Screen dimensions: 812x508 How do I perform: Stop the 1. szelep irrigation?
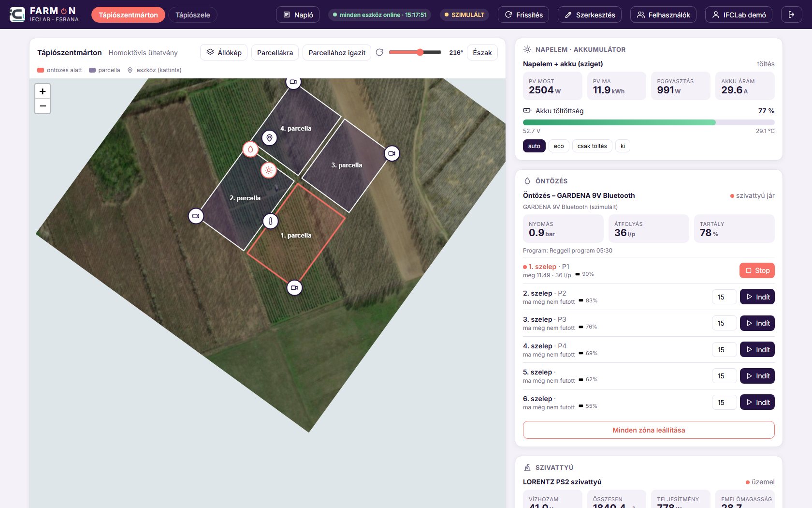pos(757,270)
